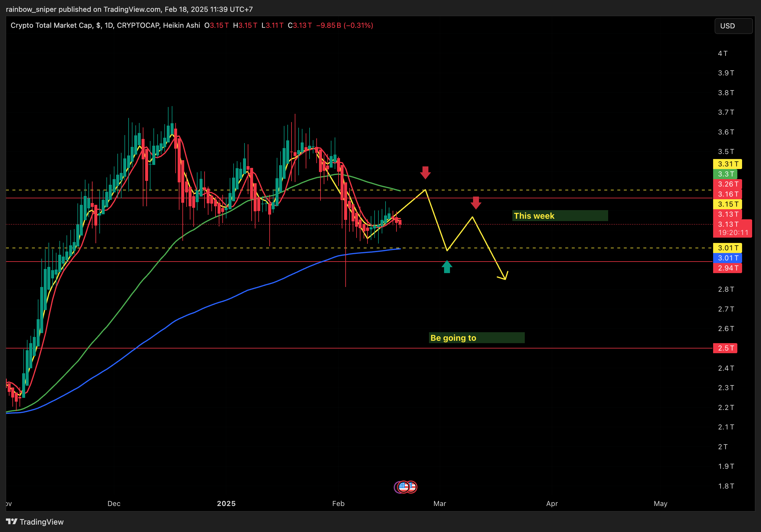Image resolution: width=761 pixels, height=532 pixels.
Task: Click the 2.2 T price scale label
Action: (726, 408)
